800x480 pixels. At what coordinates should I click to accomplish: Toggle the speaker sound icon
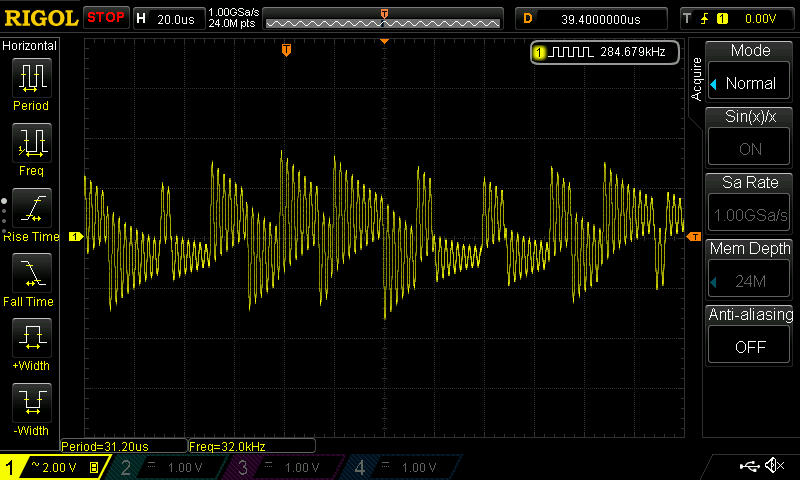coord(774,466)
